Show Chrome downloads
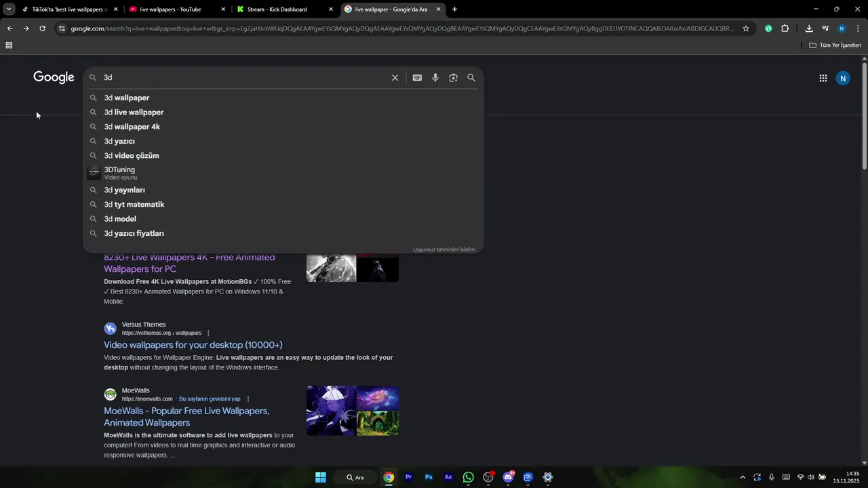This screenshot has width=868, height=488. (809, 28)
